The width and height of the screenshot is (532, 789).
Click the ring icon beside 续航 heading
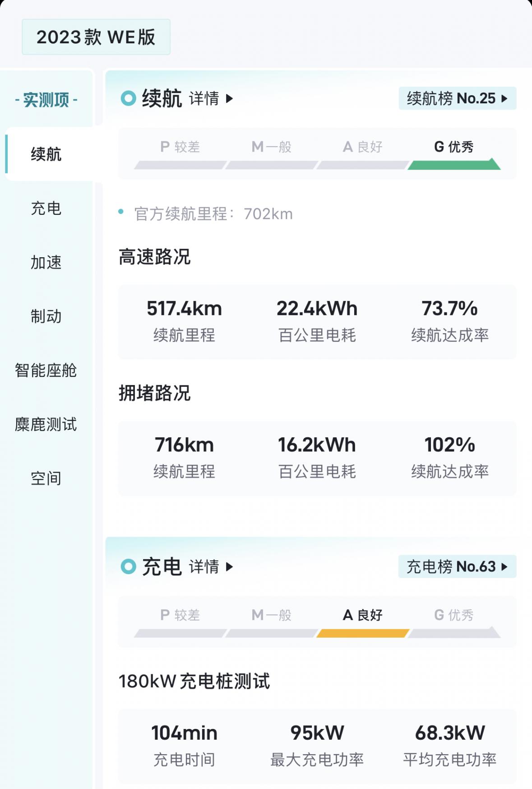point(129,98)
